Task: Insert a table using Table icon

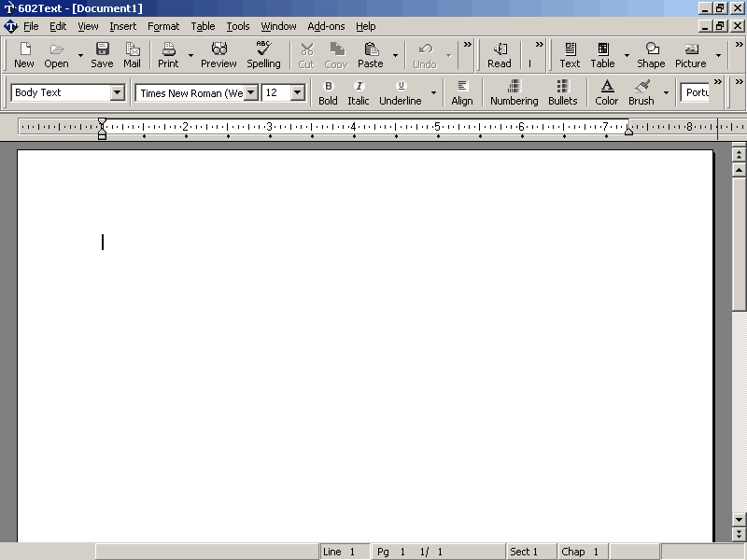Action: coord(602,55)
